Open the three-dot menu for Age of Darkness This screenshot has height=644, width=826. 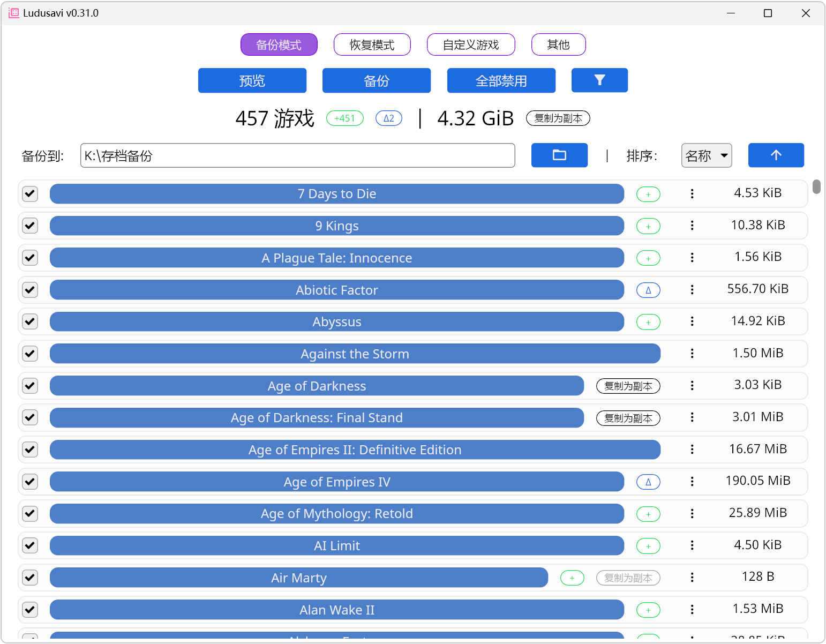click(x=692, y=386)
